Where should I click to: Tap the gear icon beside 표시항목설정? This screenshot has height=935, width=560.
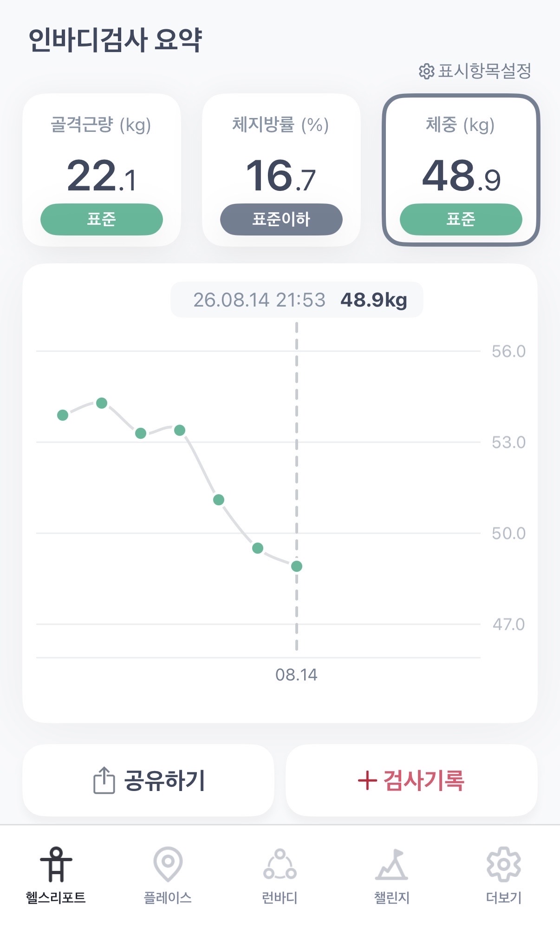[426, 72]
